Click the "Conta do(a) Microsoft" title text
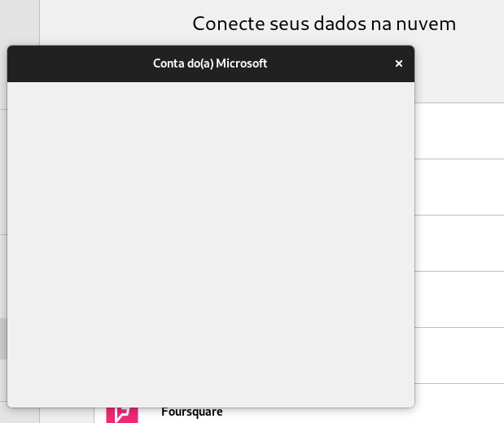Image resolution: width=504 pixels, height=423 pixels. point(210,63)
